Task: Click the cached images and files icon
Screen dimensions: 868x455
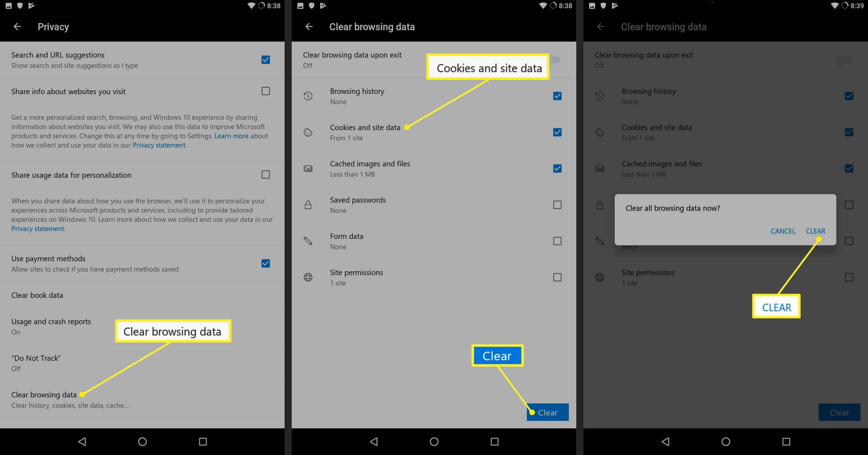Action: (308, 168)
